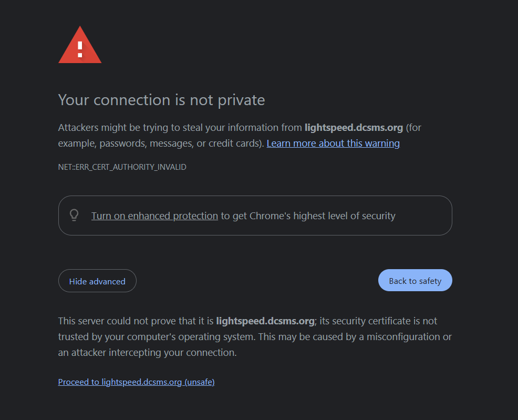The width and height of the screenshot is (518, 420).
Task: Click bold lightspeed.dcsms.org in the Attackers paragraph
Action: [x=354, y=128]
